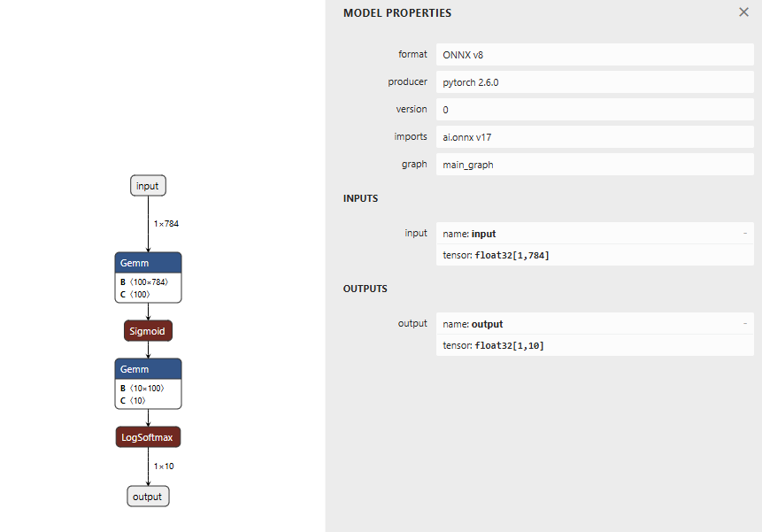The height and width of the screenshot is (532, 762).
Task: Select the Sigmoid activation node
Action: (x=148, y=331)
